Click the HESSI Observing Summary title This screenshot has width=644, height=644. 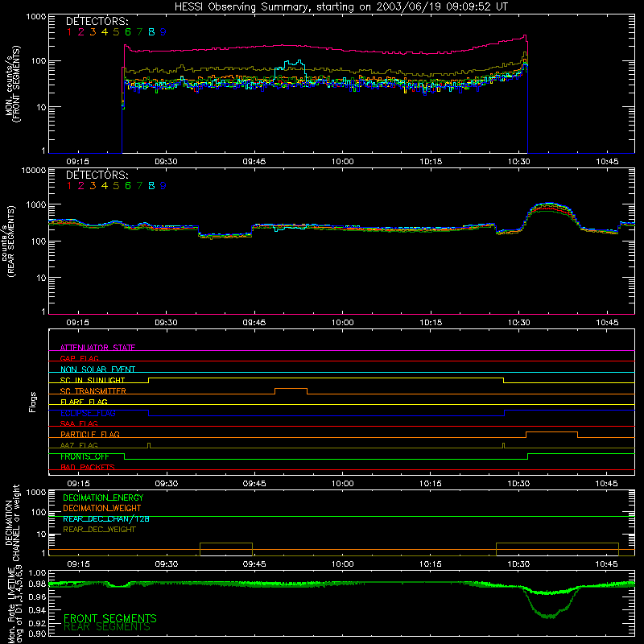pyautogui.click(x=341, y=7)
